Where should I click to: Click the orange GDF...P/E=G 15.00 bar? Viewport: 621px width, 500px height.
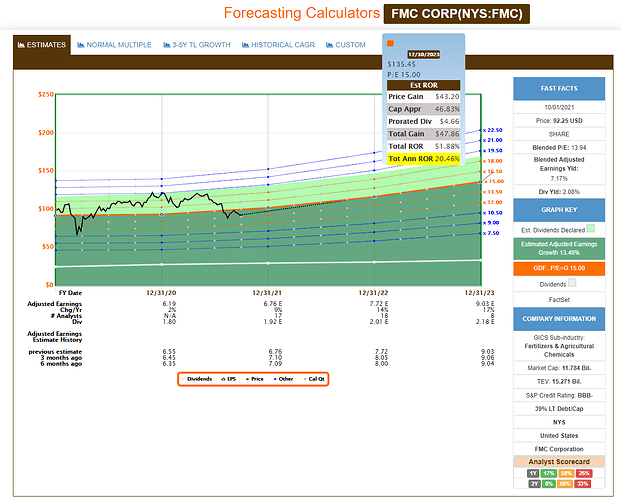pos(559,268)
